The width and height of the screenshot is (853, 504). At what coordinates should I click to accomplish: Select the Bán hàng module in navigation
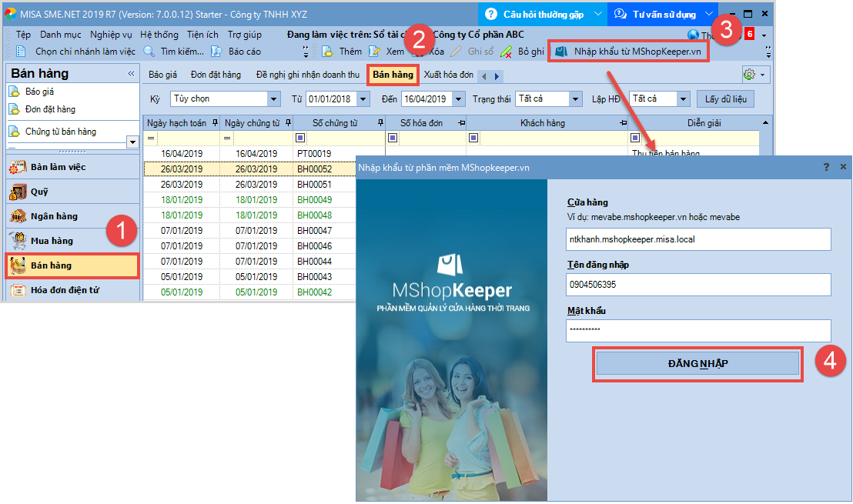(x=73, y=265)
